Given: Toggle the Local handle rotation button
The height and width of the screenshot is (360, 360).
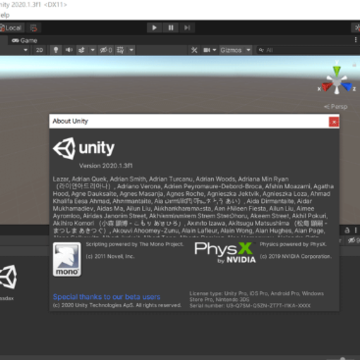Looking at the screenshot, I should click(11, 28).
